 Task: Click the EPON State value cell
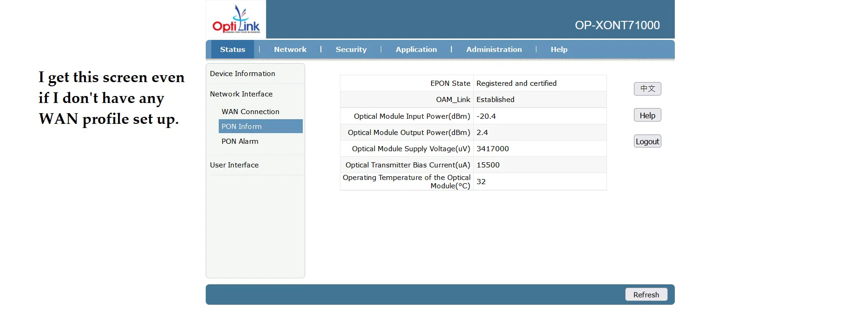[516, 83]
